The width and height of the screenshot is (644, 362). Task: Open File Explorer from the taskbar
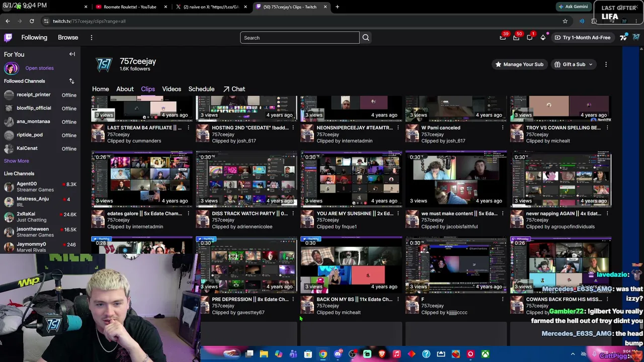(x=264, y=354)
